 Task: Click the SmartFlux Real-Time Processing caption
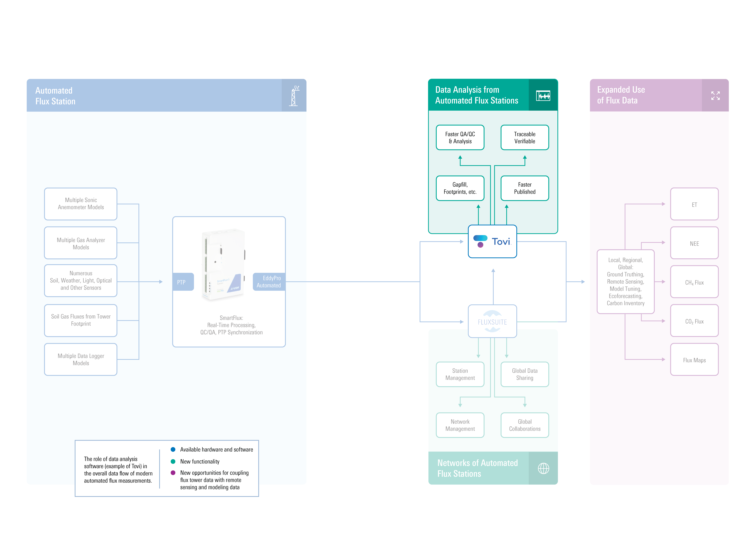(231, 325)
